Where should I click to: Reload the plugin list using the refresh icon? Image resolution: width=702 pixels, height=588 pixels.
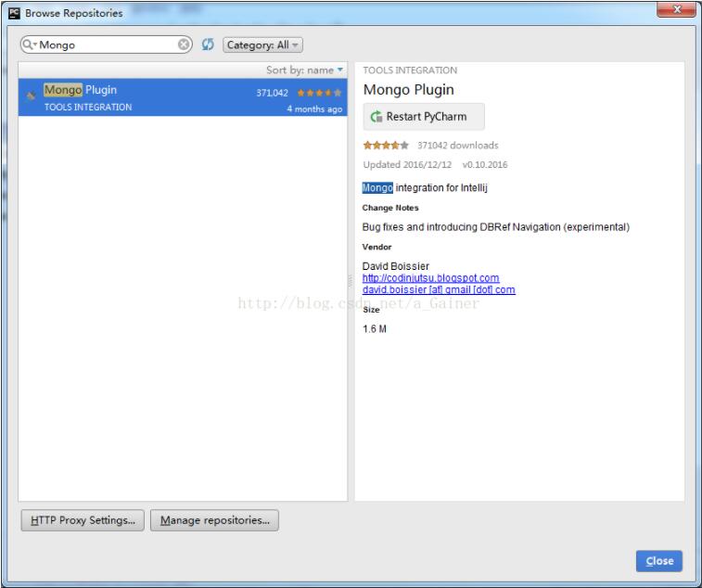[208, 45]
